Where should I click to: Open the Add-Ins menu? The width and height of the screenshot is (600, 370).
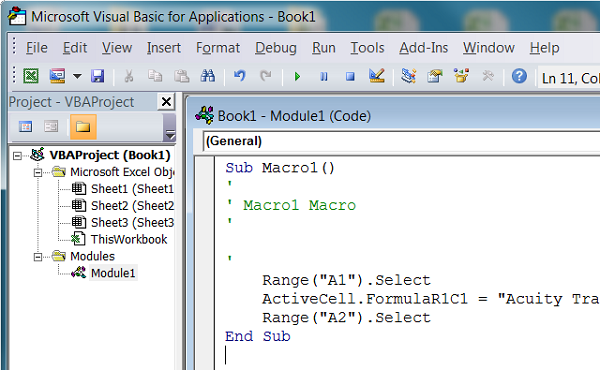pos(424,48)
